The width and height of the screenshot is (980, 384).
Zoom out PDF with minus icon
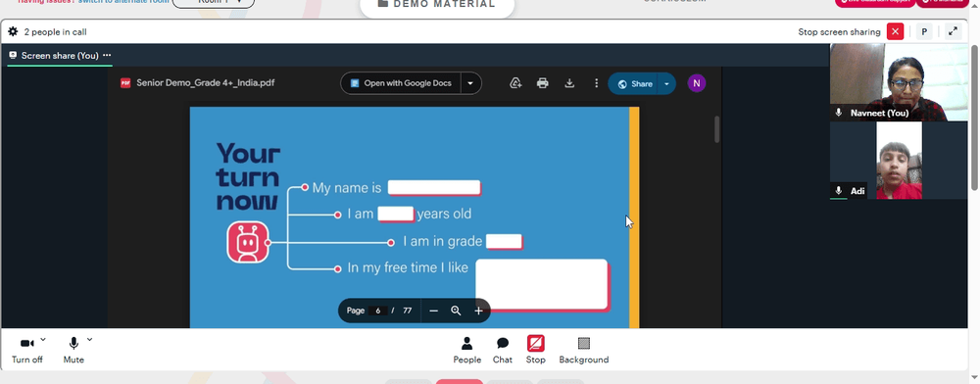click(434, 311)
